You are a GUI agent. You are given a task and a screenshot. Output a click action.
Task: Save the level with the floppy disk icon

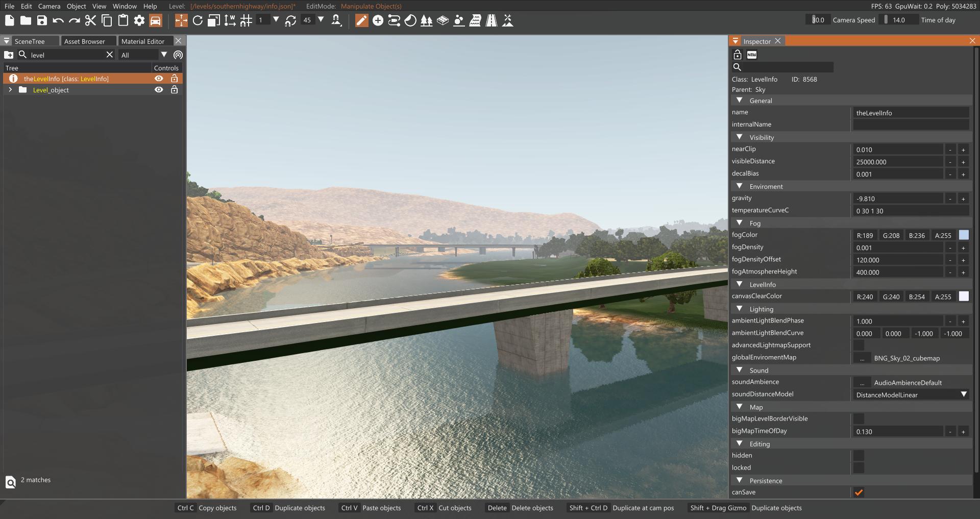(42, 20)
